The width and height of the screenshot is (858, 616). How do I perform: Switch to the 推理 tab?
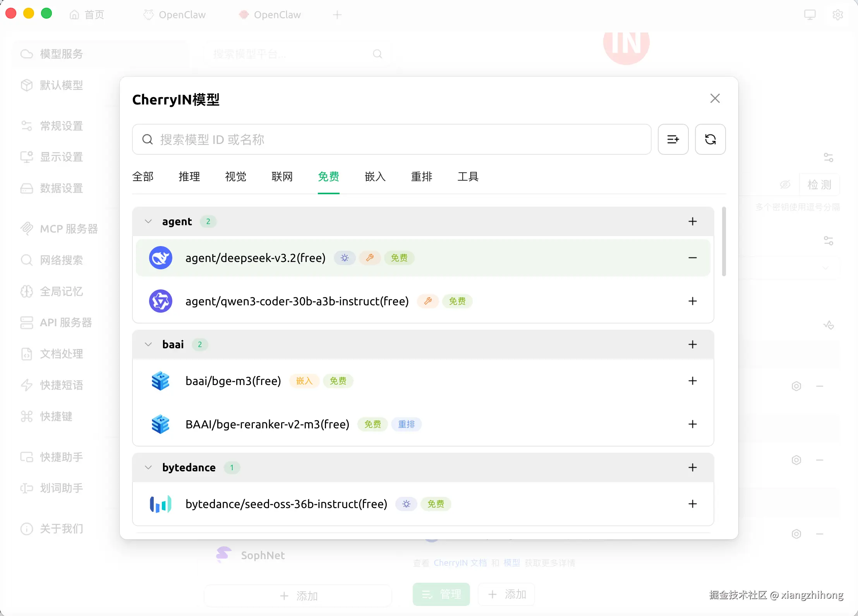pyautogui.click(x=189, y=177)
